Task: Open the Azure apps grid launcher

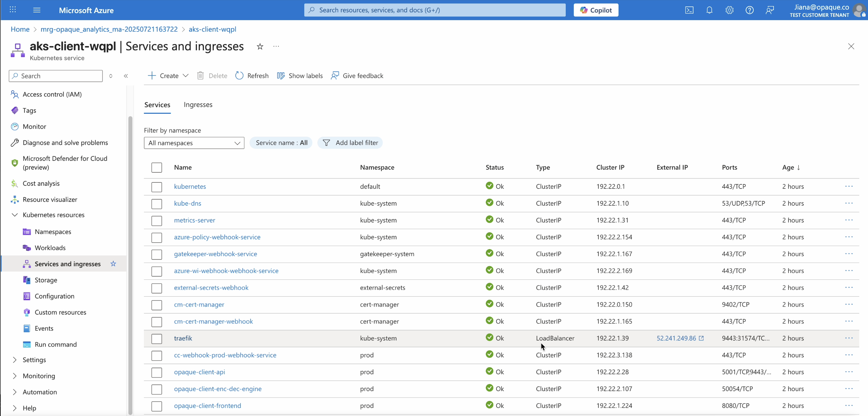Action: point(13,10)
